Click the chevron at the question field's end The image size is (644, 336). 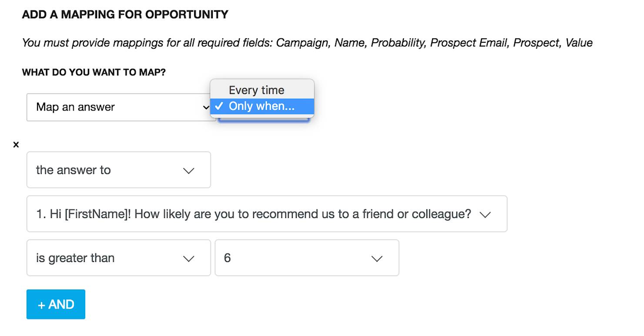[485, 215]
